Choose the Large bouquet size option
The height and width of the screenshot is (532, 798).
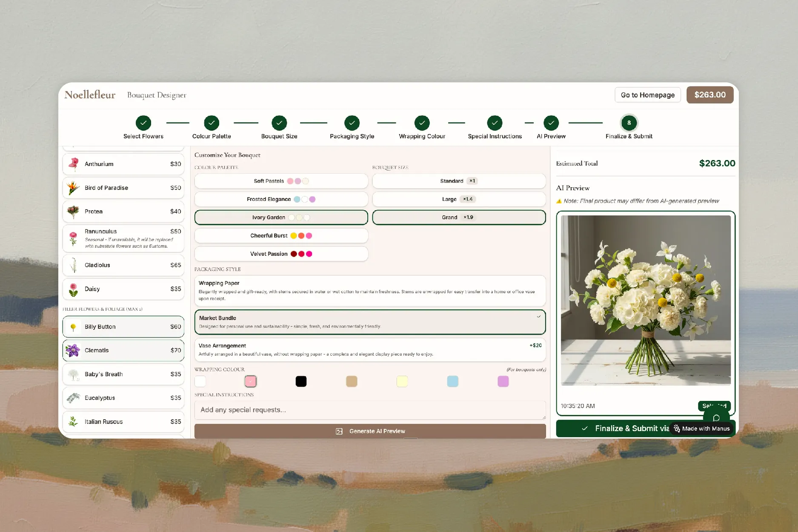tap(458, 199)
